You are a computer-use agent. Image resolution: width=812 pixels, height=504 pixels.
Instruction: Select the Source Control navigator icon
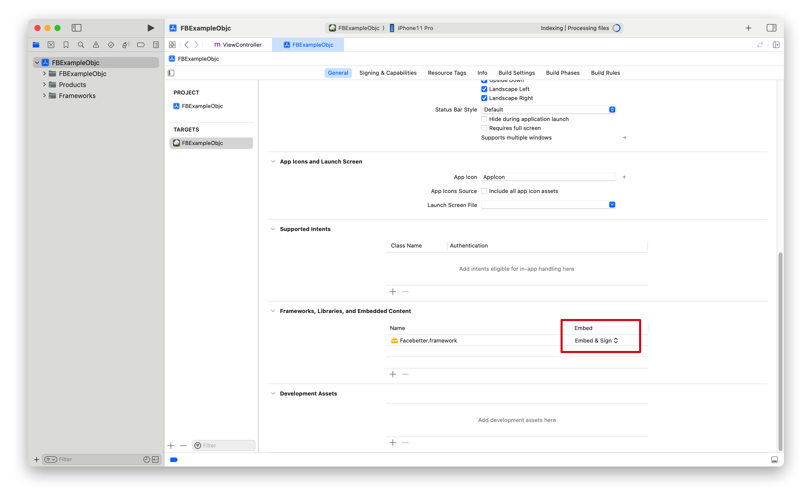pos(51,44)
